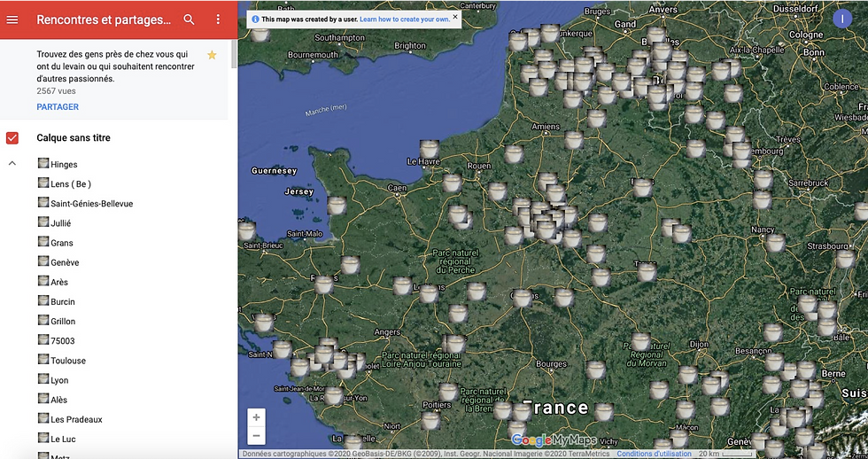Click the search magnifier icon

click(189, 19)
